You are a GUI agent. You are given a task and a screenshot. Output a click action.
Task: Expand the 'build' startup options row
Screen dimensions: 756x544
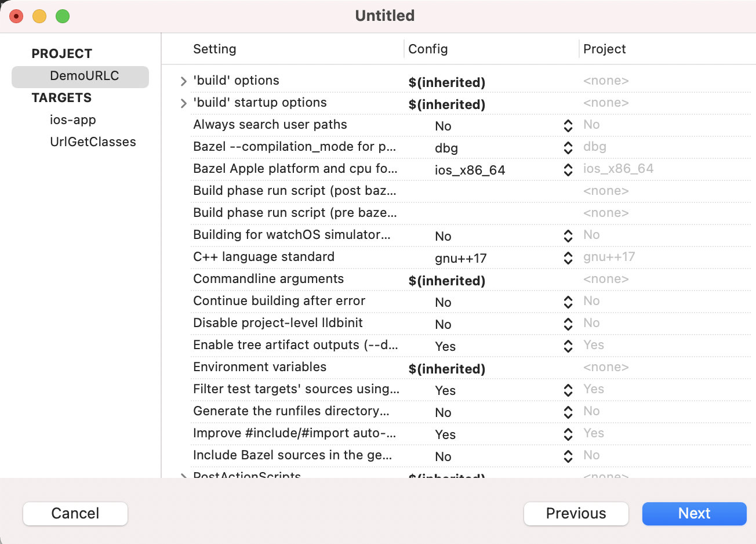point(183,103)
